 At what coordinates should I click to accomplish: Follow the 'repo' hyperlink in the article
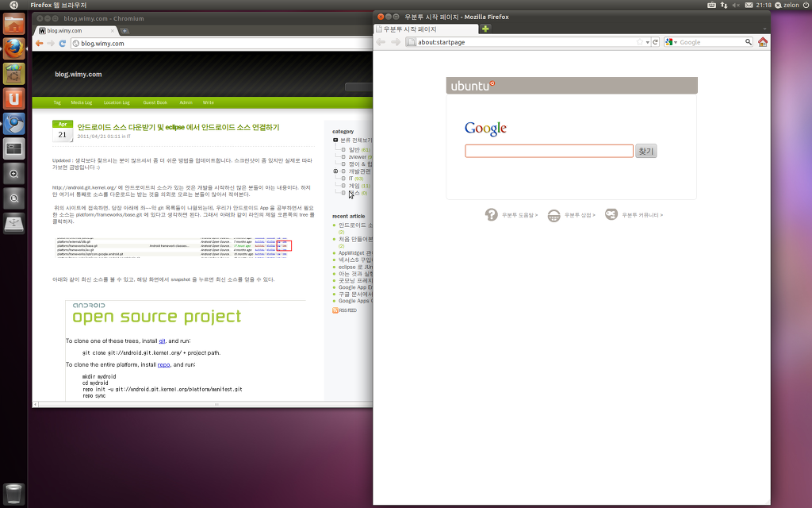[163, 365]
